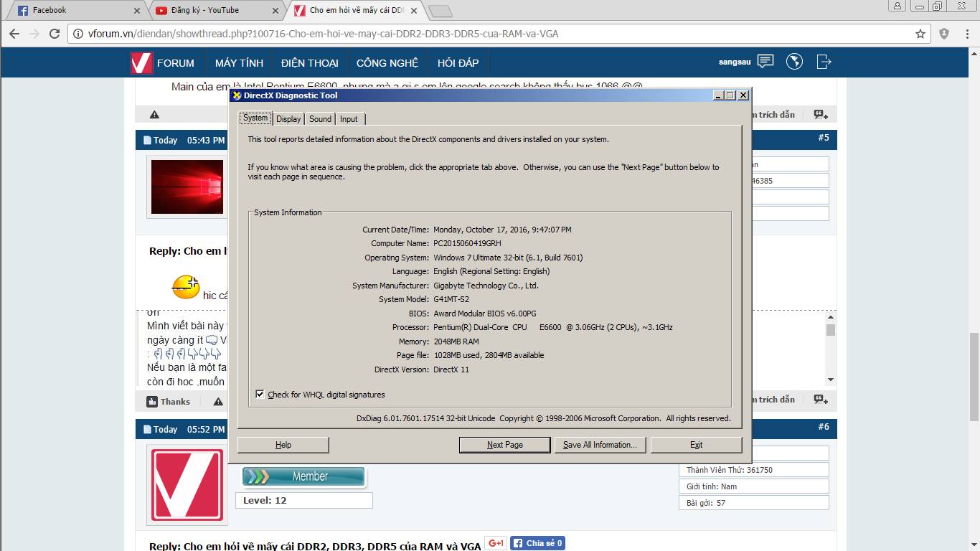The image size is (980, 551).
Task: Bookmark this page with the star icon
Action: coord(920,34)
